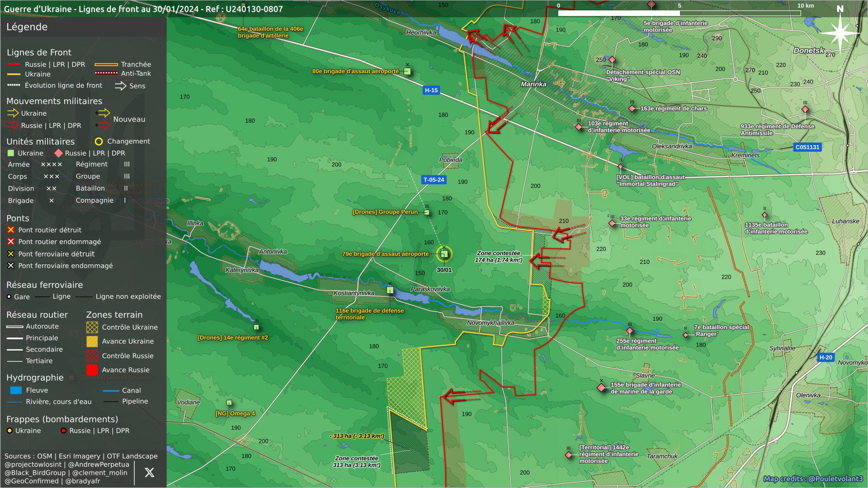
Task: Click the '30/01' date label
Action: [x=444, y=270]
